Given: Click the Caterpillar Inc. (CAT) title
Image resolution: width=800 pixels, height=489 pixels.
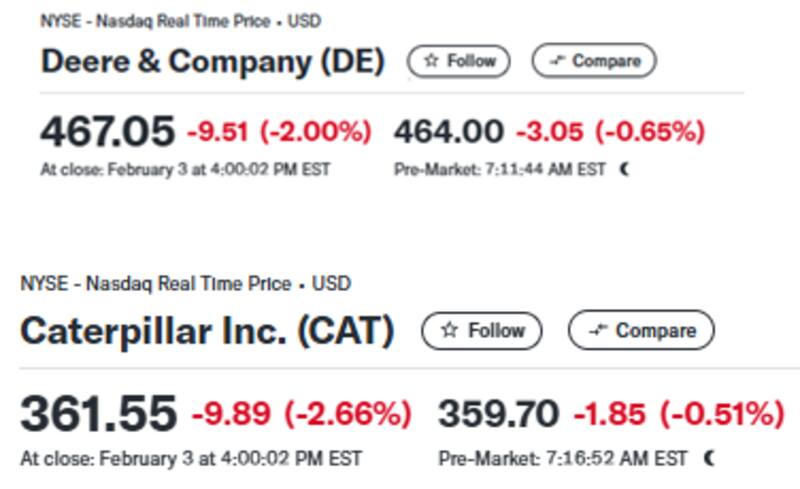Looking at the screenshot, I should tap(207, 331).
